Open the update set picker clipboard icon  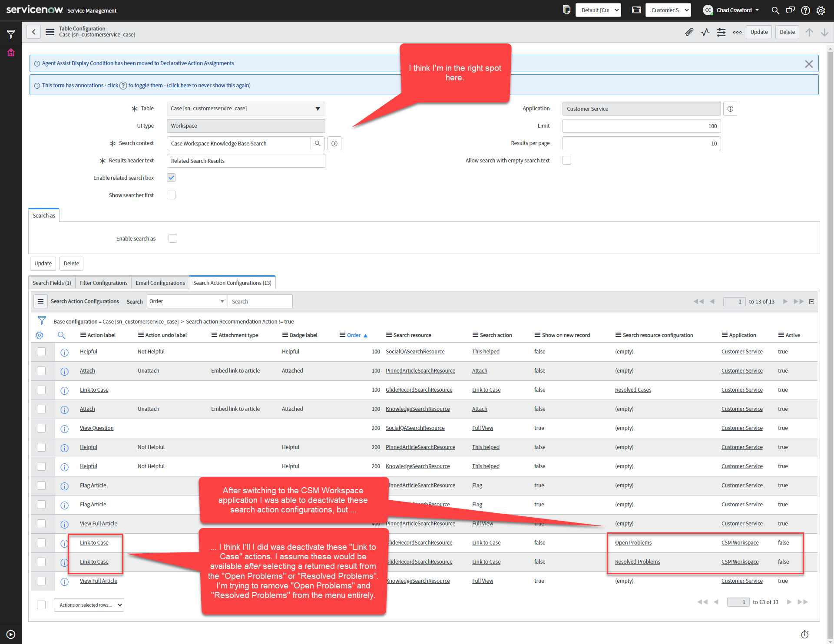(x=566, y=10)
